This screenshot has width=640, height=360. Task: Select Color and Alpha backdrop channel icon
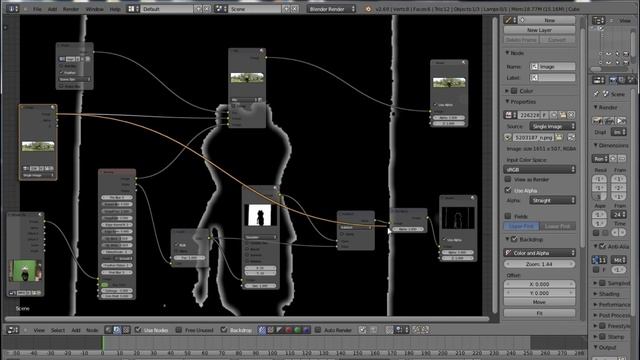click(x=262, y=330)
